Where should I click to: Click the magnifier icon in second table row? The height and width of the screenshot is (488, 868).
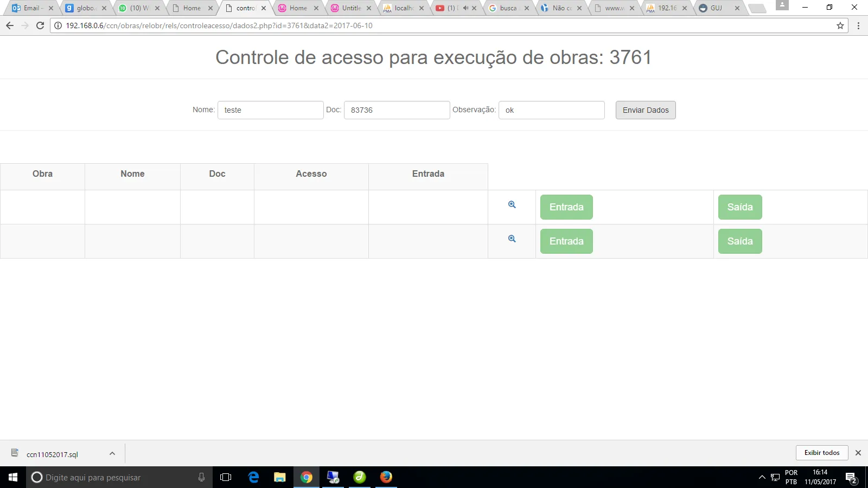(512, 239)
